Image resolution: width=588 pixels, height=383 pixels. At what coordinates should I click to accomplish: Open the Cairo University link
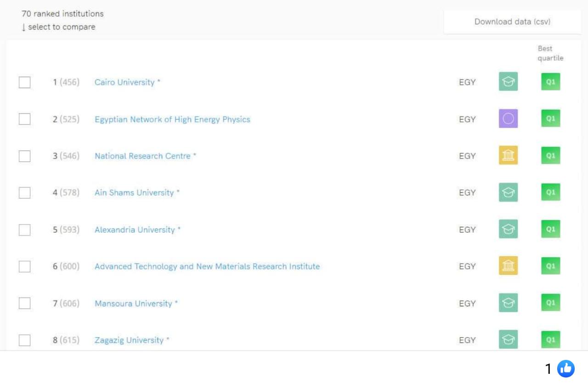point(124,82)
